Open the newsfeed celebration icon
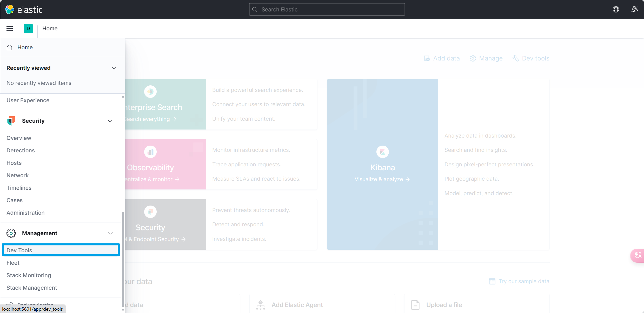The height and width of the screenshot is (313, 644). coord(634,9)
